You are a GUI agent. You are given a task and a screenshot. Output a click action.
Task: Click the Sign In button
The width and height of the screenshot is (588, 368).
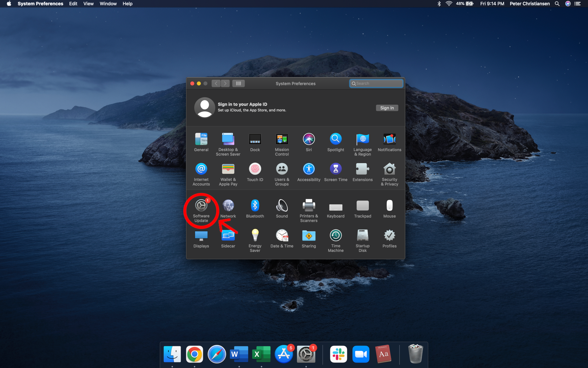pyautogui.click(x=387, y=108)
